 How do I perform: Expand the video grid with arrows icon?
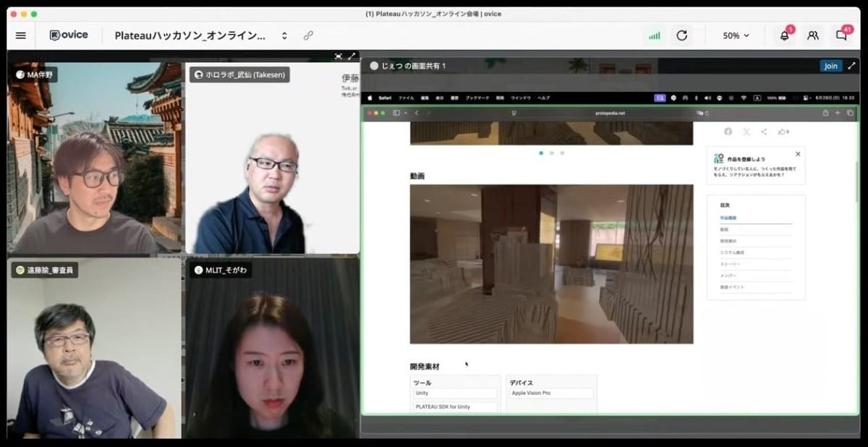pyautogui.click(x=352, y=56)
